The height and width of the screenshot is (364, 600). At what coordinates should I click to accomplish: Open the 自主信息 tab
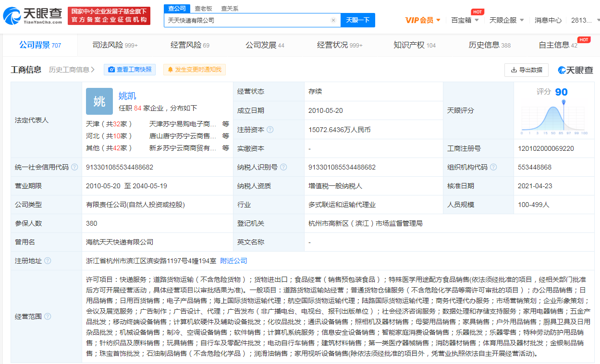(x=558, y=45)
